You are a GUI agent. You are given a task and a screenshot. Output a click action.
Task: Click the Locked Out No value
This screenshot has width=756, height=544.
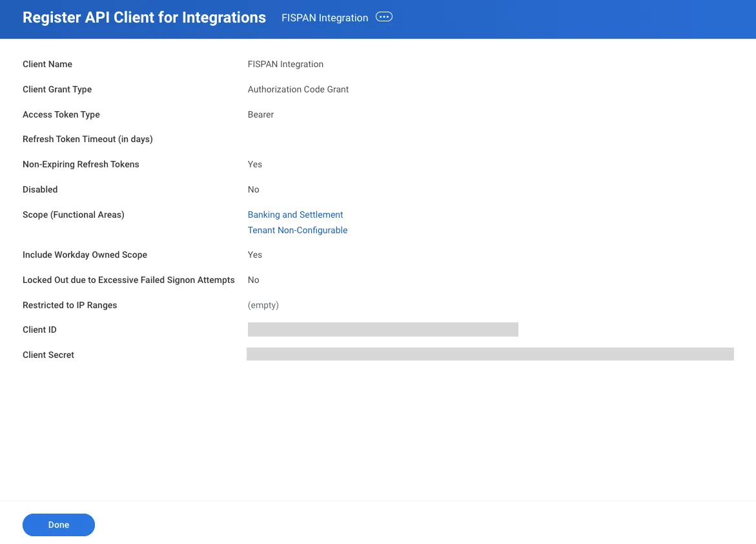(253, 280)
